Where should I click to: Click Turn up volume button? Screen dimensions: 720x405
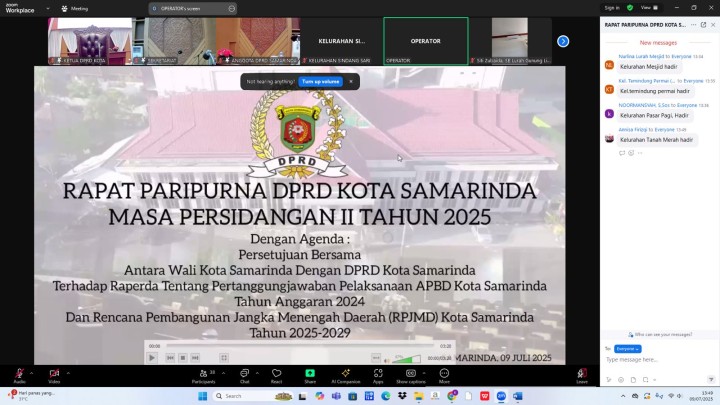coord(321,82)
